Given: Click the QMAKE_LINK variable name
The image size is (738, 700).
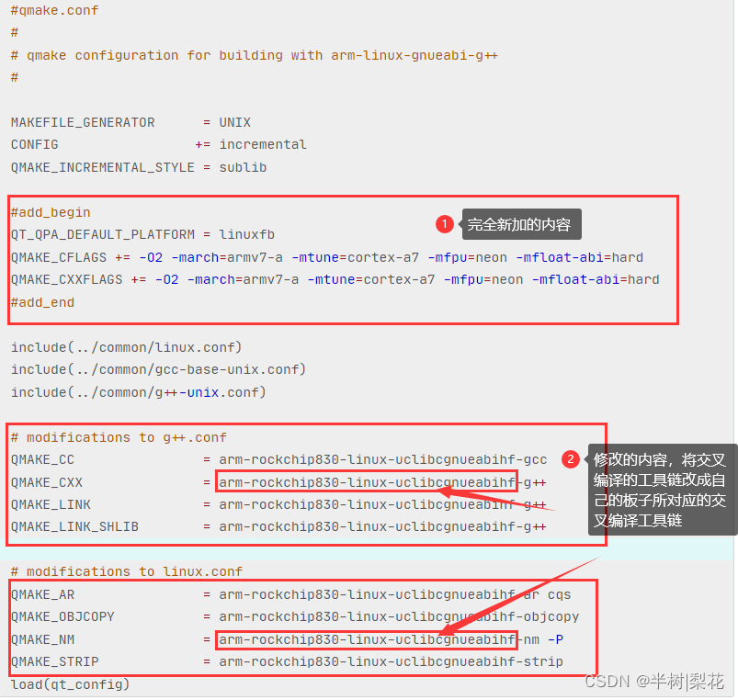Looking at the screenshot, I should click(51, 504).
